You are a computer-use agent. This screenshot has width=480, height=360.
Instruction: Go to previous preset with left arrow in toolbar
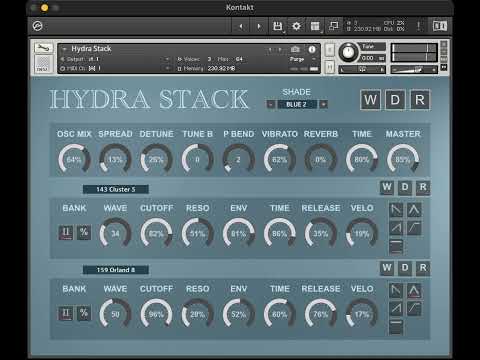point(241,26)
